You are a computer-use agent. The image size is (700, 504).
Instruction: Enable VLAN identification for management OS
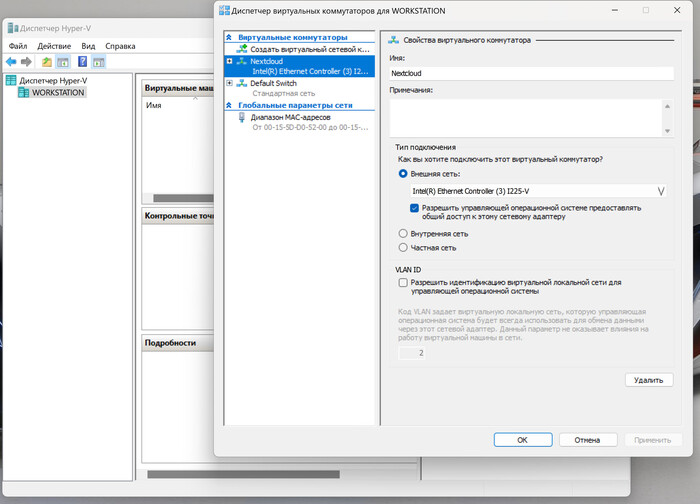click(x=403, y=283)
